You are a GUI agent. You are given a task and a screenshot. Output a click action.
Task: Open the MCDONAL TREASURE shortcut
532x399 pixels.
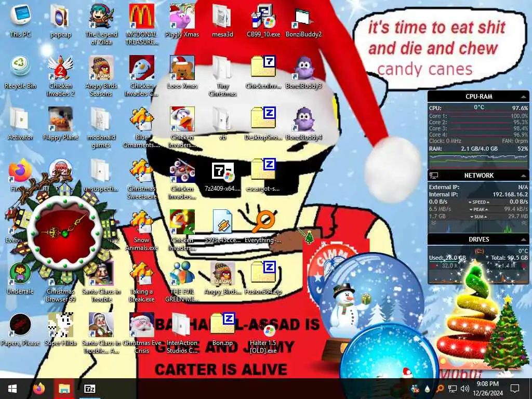click(x=141, y=24)
